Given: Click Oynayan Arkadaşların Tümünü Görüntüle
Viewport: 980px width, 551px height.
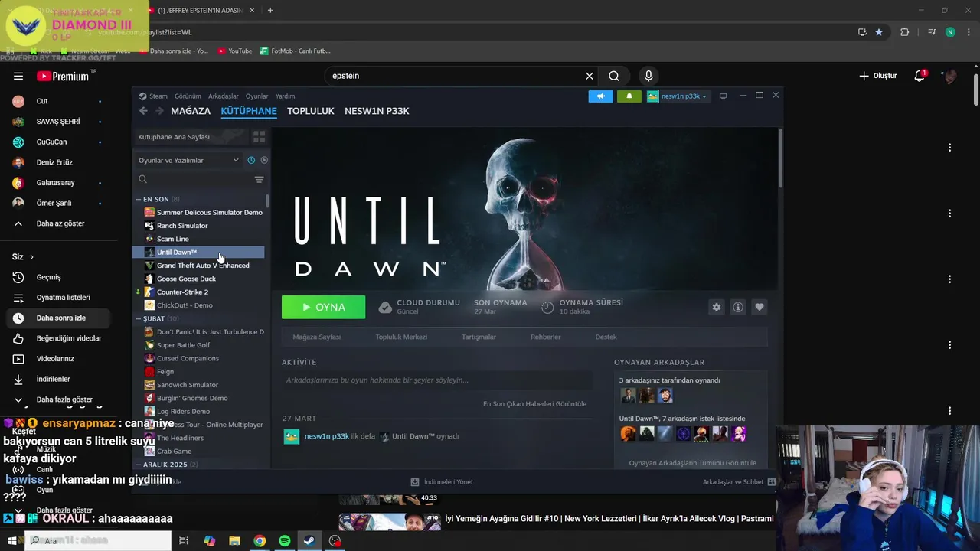Looking at the screenshot, I should pos(692,463).
